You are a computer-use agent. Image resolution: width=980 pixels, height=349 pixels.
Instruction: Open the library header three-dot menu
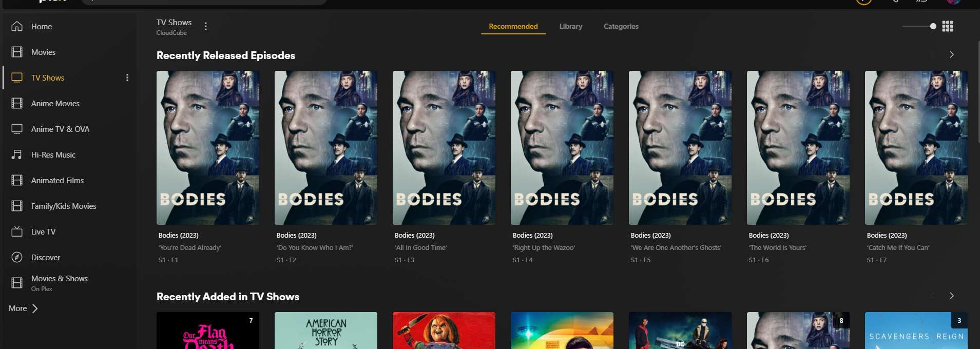pyautogui.click(x=206, y=26)
